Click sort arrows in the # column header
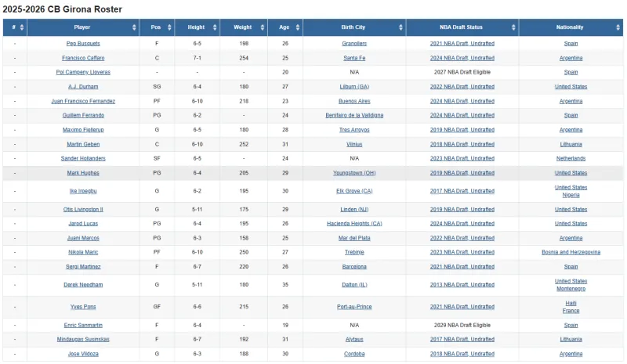627x364 pixels. click(21, 27)
